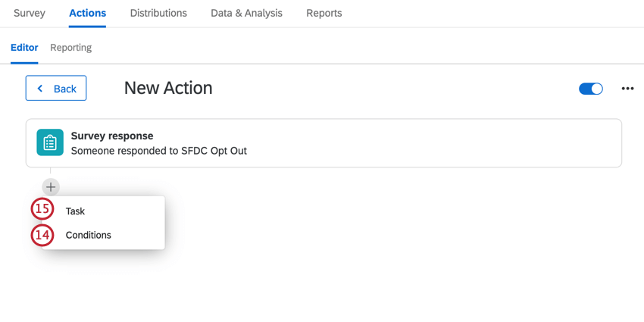Select Task from the popup menu

click(x=75, y=211)
